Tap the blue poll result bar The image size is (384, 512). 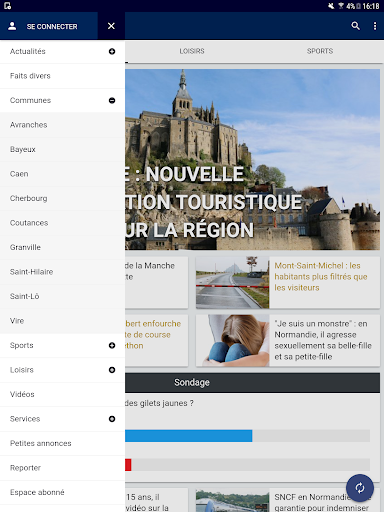click(189, 436)
